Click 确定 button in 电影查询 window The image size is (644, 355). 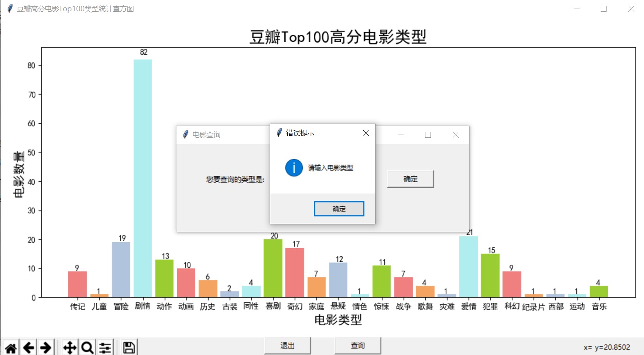coord(410,179)
